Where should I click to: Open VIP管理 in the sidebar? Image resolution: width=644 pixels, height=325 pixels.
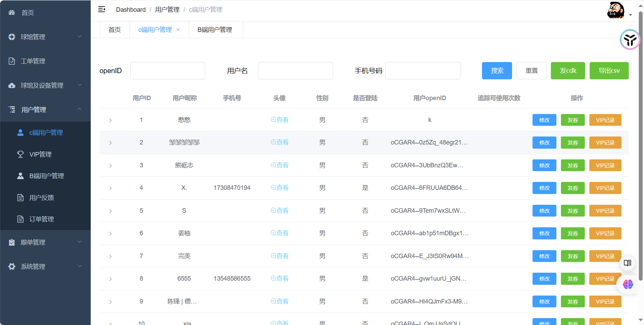pos(41,154)
